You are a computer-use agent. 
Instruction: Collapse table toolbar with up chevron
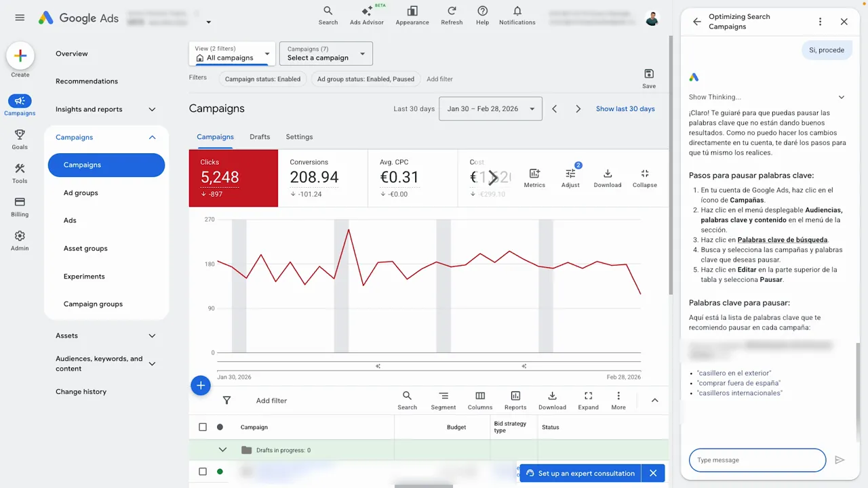655,401
